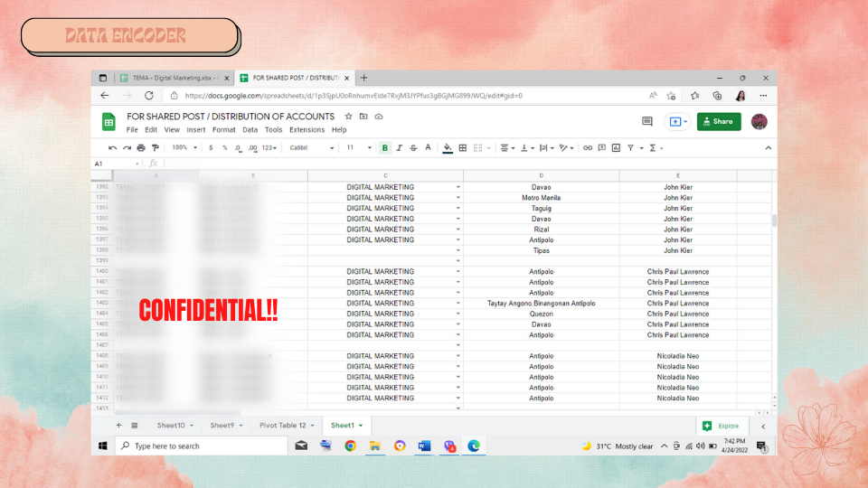
Task: Click the Name box showing A1
Action: (x=117, y=164)
